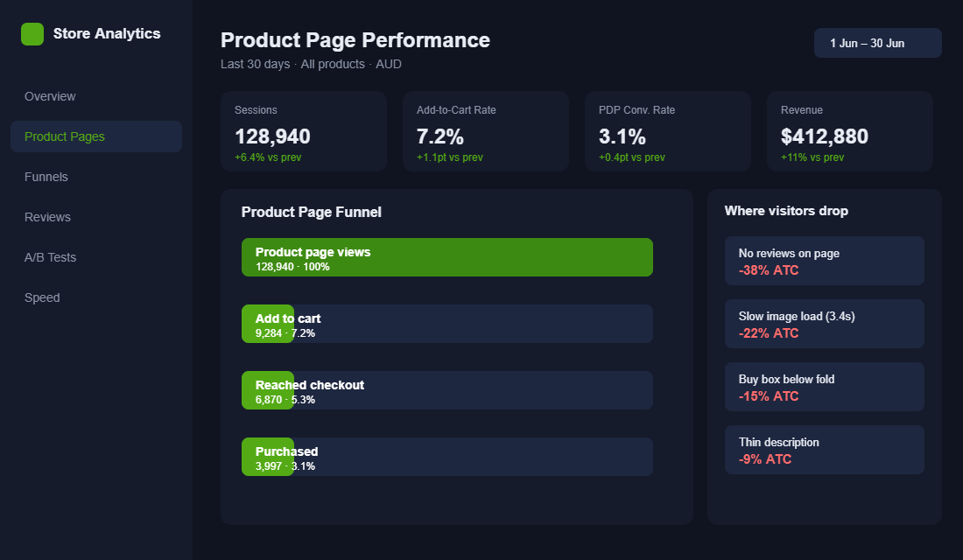Open the No reviews on page drop reason
Viewport: 963px width, 560px height.
[824, 261]
